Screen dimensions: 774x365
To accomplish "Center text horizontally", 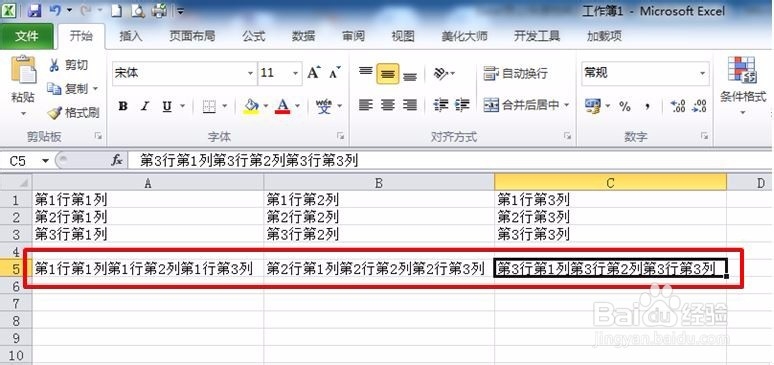I will pos(388,105).
